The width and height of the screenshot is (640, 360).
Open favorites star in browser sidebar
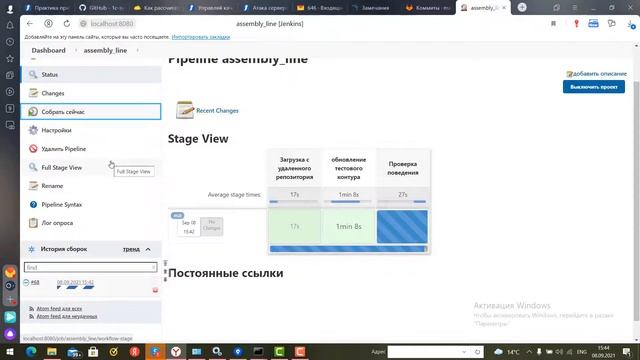[10, 58]
